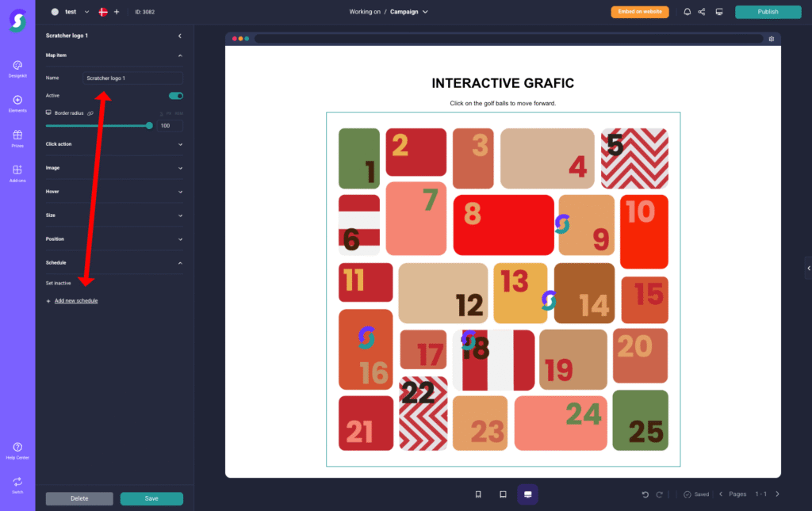
Task: Click the notifications bell icon
Action: pyautogui.click(x=687, y=11)
